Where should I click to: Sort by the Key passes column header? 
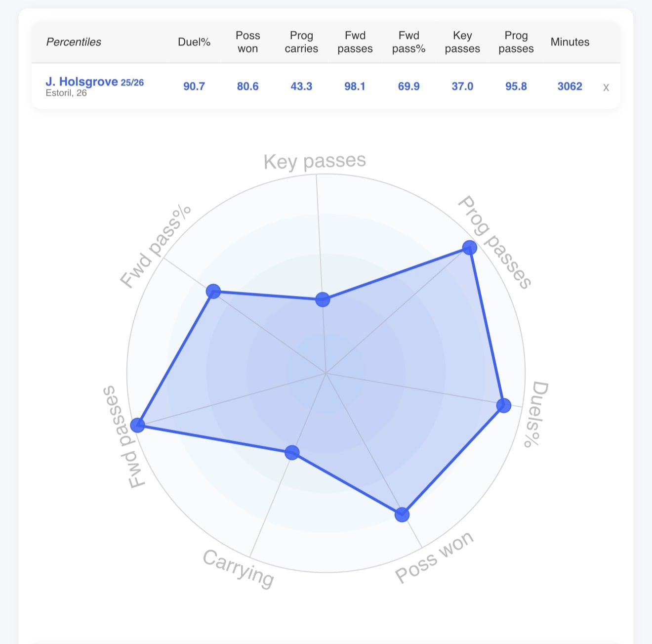coord(462,42)
